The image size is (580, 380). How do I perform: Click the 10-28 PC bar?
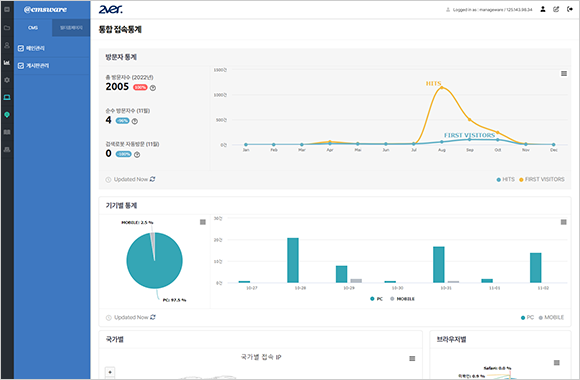pos(293,260)
